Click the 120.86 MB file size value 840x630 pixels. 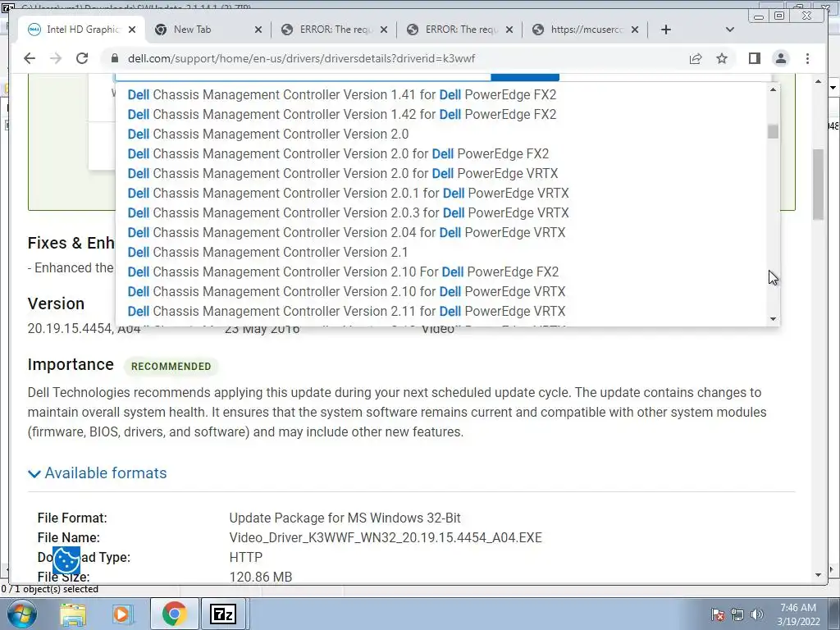tap(261, 577)
